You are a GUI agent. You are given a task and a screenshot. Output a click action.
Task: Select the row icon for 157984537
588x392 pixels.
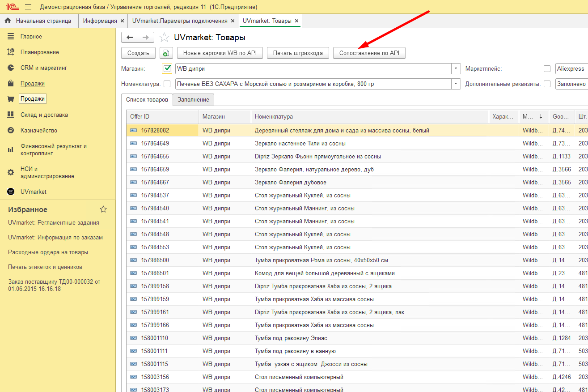[134, 195]
